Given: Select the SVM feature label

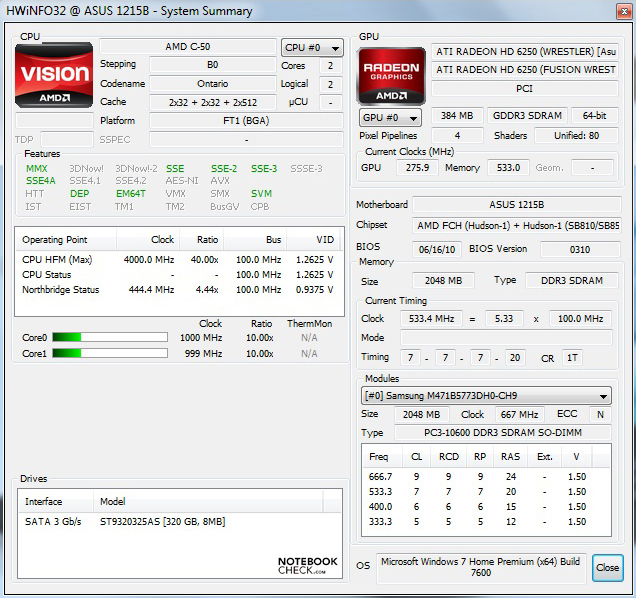Looking at the screenshot, I should [x=261, y=194].
